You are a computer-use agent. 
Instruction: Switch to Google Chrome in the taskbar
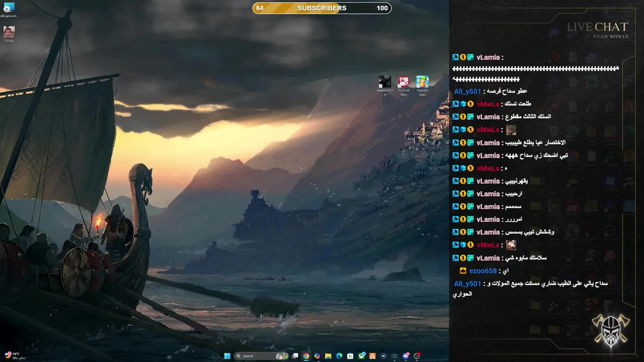pyautogui.click(x=306, y=356)
